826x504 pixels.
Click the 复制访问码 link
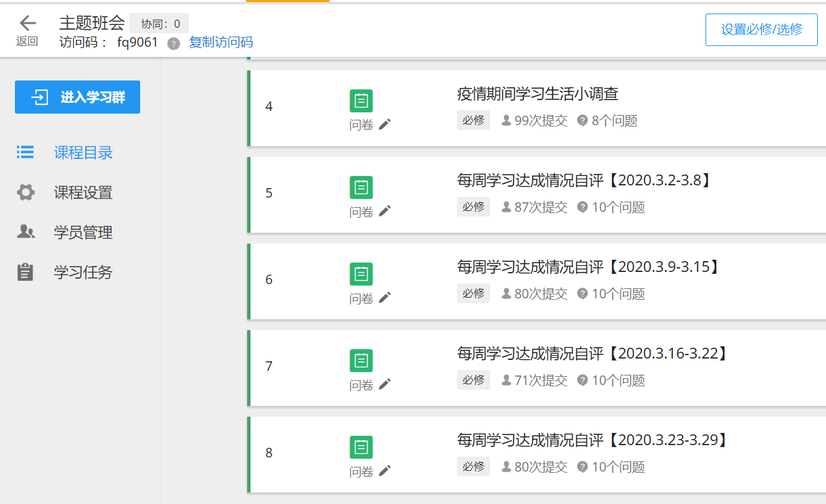coord(221,43)
